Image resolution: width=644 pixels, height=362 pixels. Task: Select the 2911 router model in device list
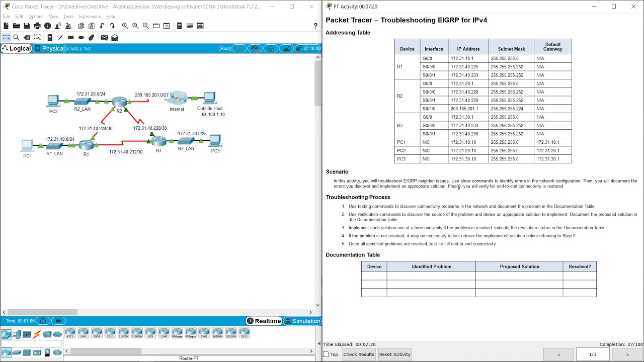[110, 333]
